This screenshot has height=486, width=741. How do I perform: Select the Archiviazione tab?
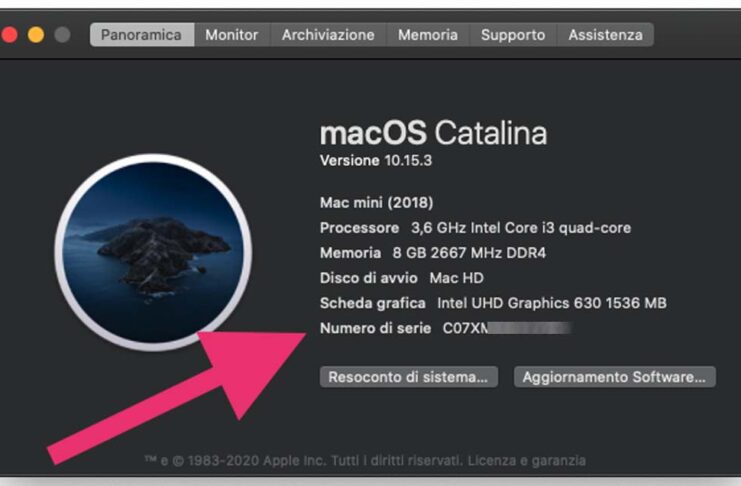tap(328, 35)
